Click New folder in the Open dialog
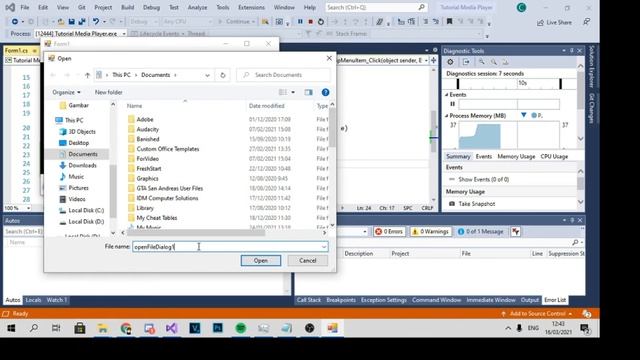 pos(109,92)
